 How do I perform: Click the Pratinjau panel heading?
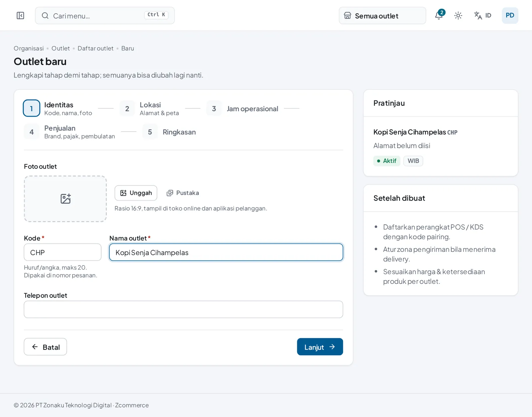(389, 103)
